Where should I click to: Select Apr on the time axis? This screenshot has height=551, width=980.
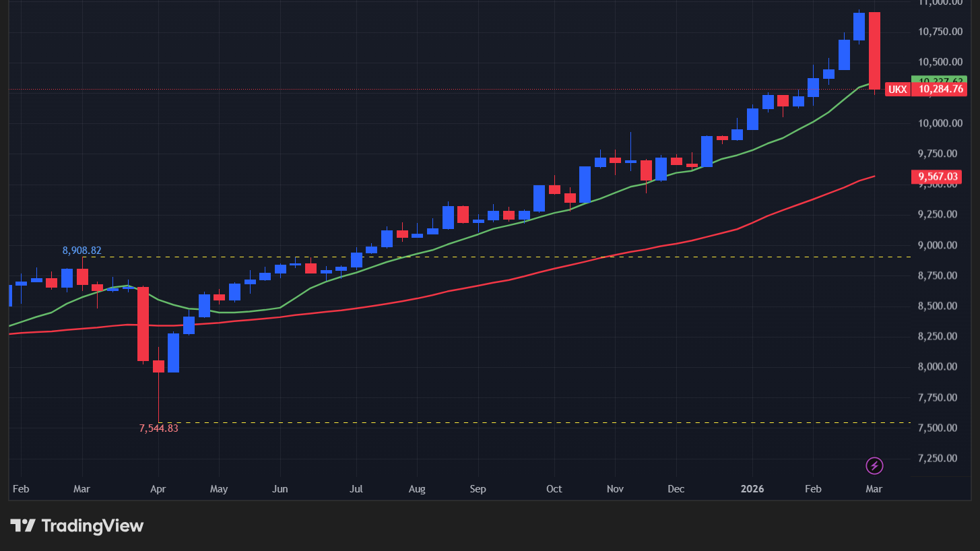[158, 488]
